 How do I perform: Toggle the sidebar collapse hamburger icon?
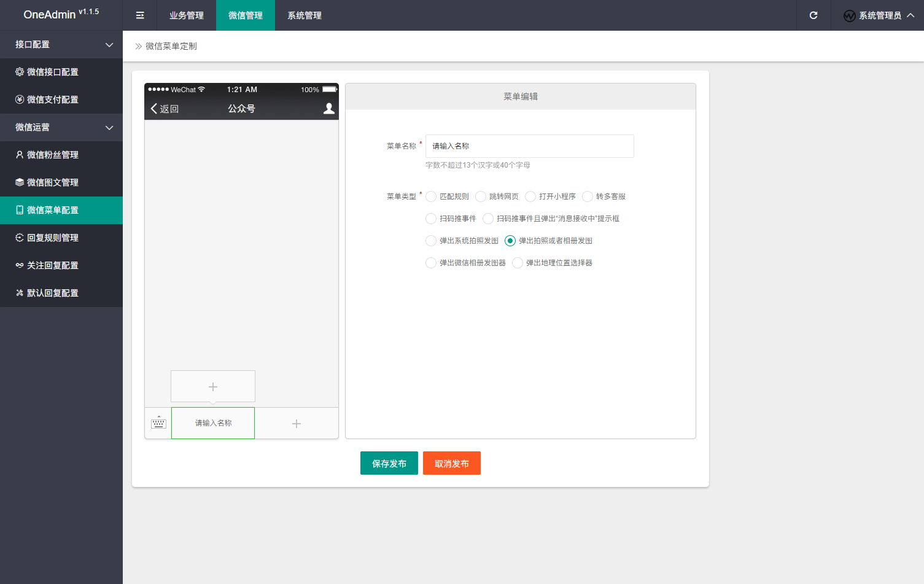click(x=140, y=15)
